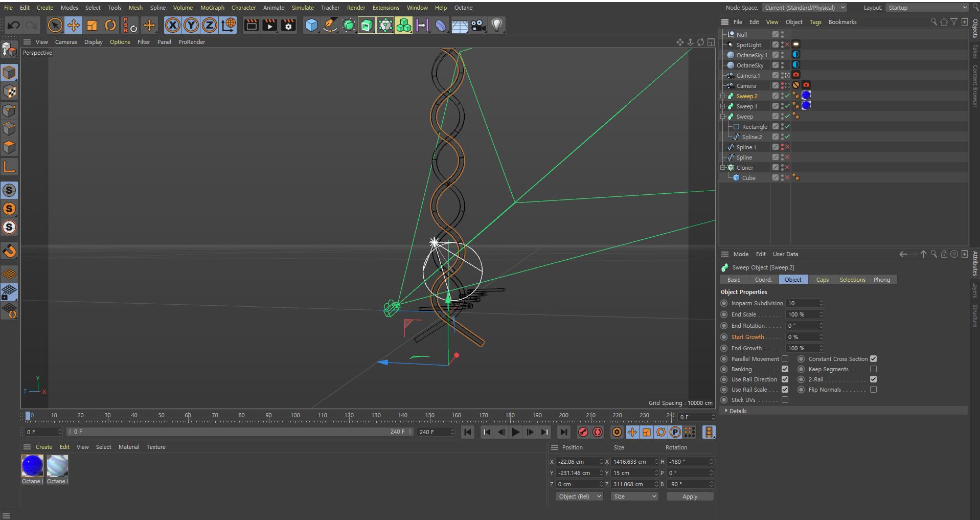
Task: Open the Size mode dropdown
Action: coord(634,496)
